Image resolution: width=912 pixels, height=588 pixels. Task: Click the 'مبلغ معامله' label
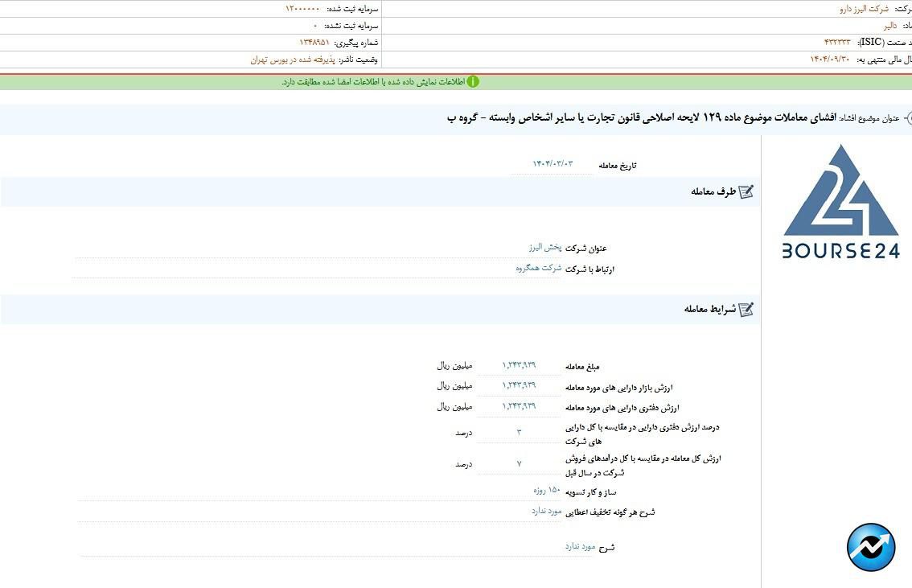pos(582,367)
